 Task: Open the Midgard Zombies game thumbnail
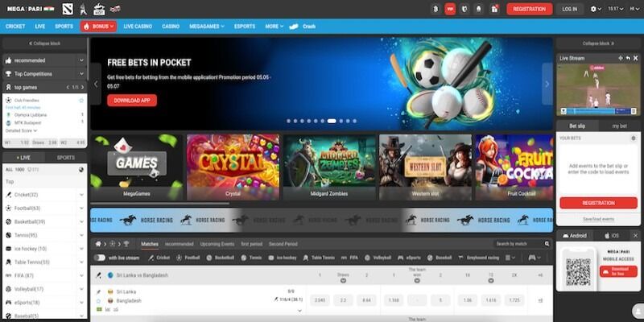[329, 167]
